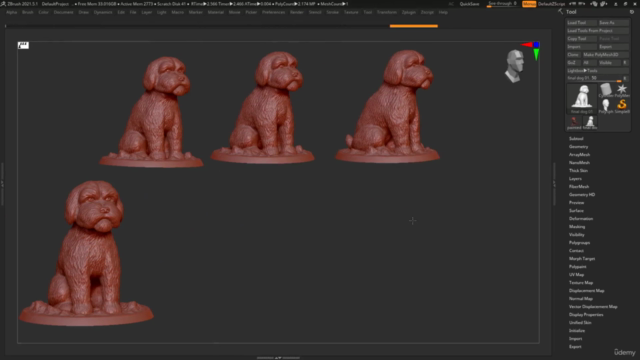Screen dimensions: 640x360
Task: Choose the PolySphere head tool icon
Action: [606, 106]
